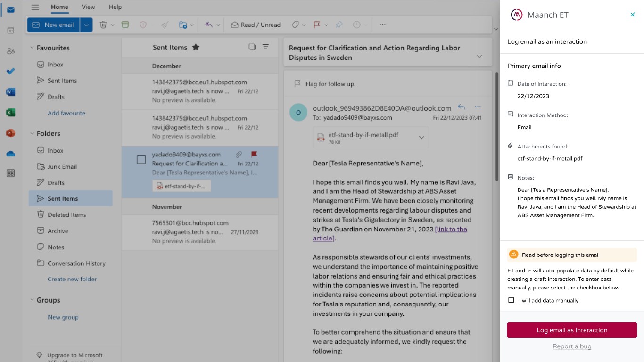The width and height of the screenshot is (644, 362).
Task: Click the Read / Unread button
Action: point(256,25)
